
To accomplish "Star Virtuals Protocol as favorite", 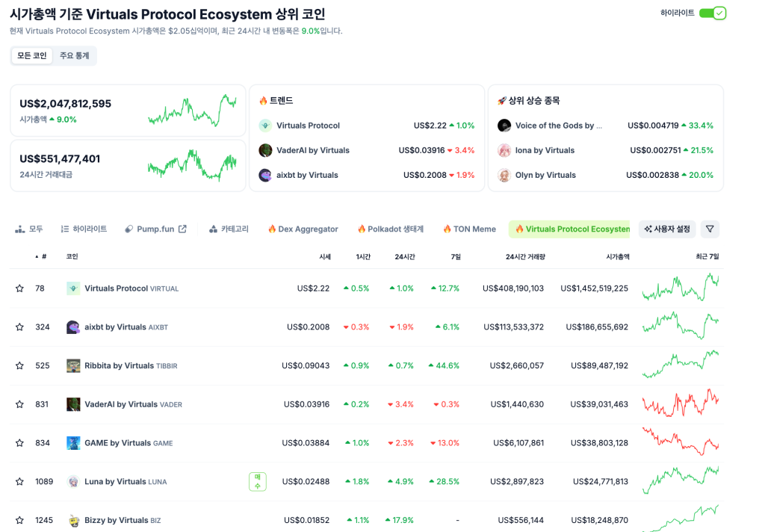I will [19, 288].
